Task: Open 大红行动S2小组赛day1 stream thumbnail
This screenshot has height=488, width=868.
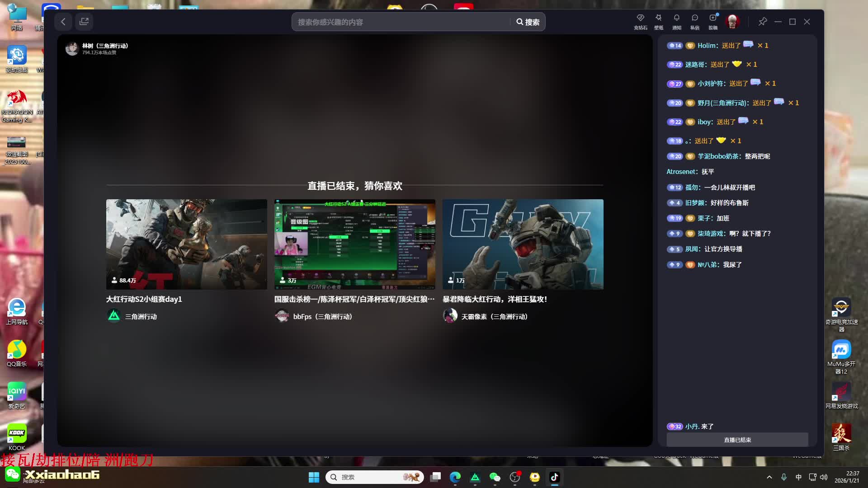Action: tap(186, 244)
